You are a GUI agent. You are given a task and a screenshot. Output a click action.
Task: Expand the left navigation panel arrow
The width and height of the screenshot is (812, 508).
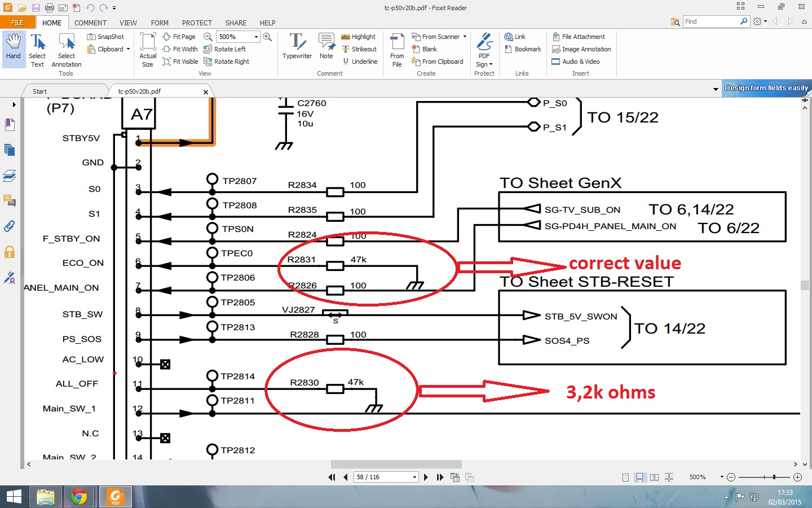14,104
